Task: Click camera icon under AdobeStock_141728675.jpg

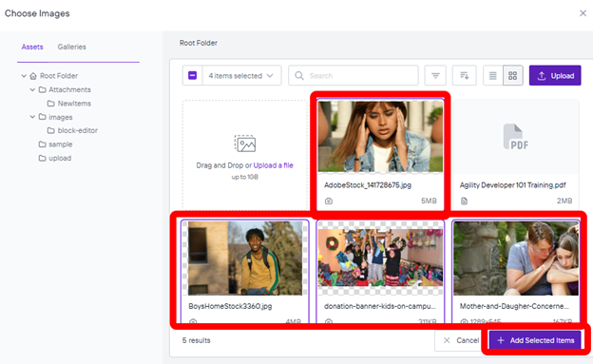Action: 329,201
